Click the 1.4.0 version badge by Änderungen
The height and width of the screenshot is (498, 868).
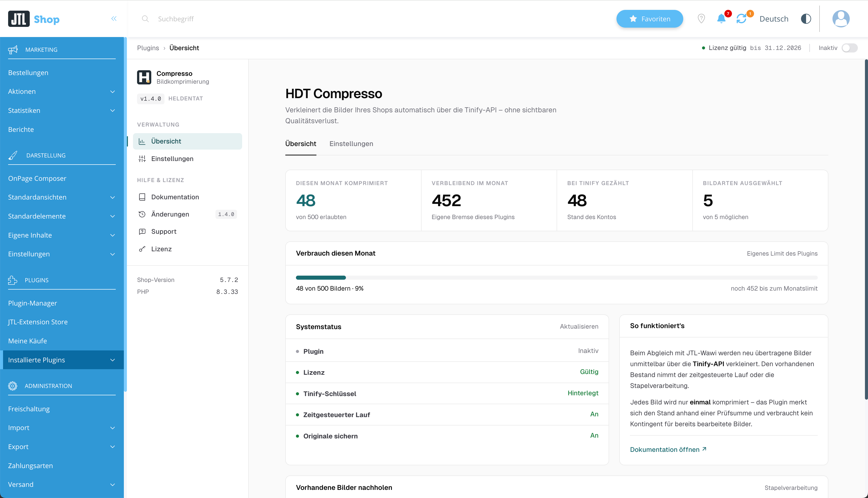(226, 214)
